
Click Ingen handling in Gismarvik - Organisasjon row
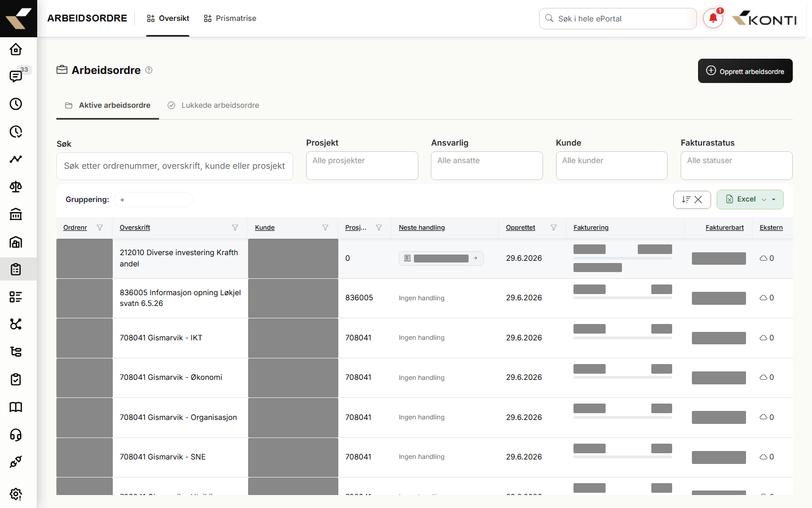422,417
